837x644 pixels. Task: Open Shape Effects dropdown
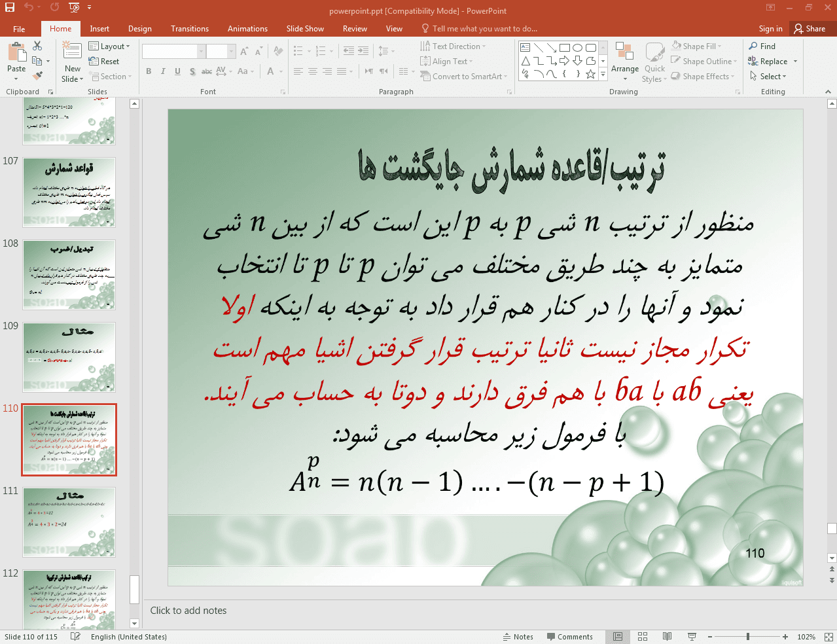pos(703,77)
